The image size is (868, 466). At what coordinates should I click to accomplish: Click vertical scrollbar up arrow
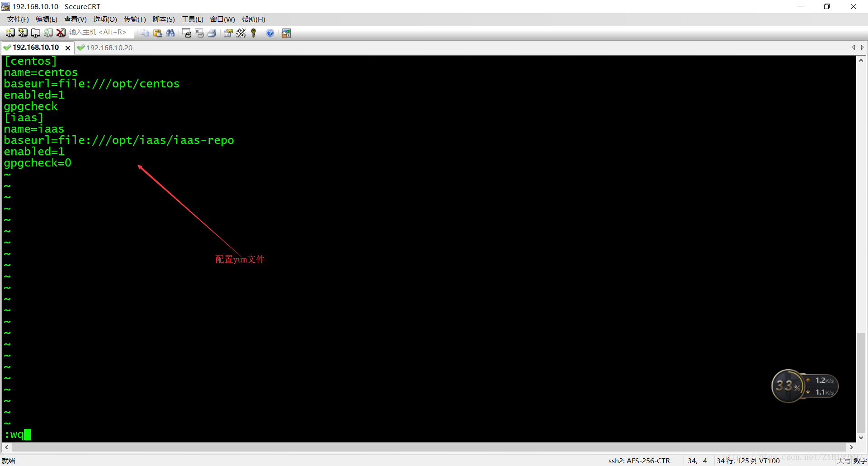tap(861, 61)
